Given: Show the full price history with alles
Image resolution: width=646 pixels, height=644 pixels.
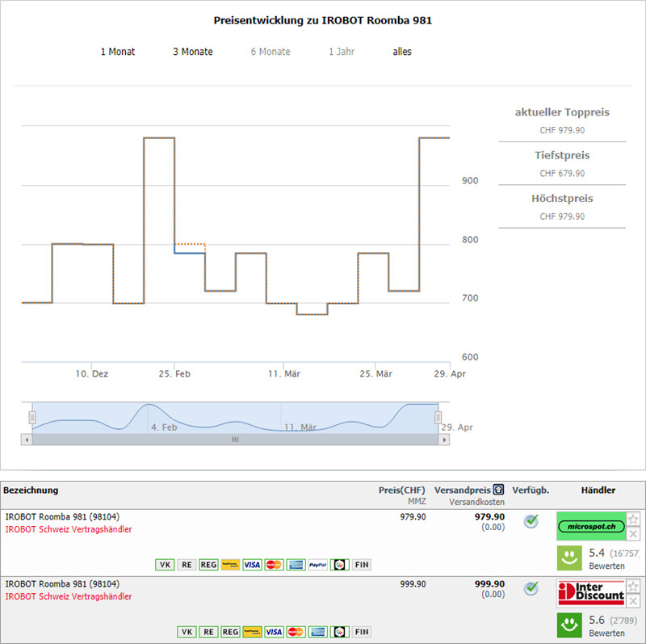Looking at the screenshot, I should coord(402,52).
